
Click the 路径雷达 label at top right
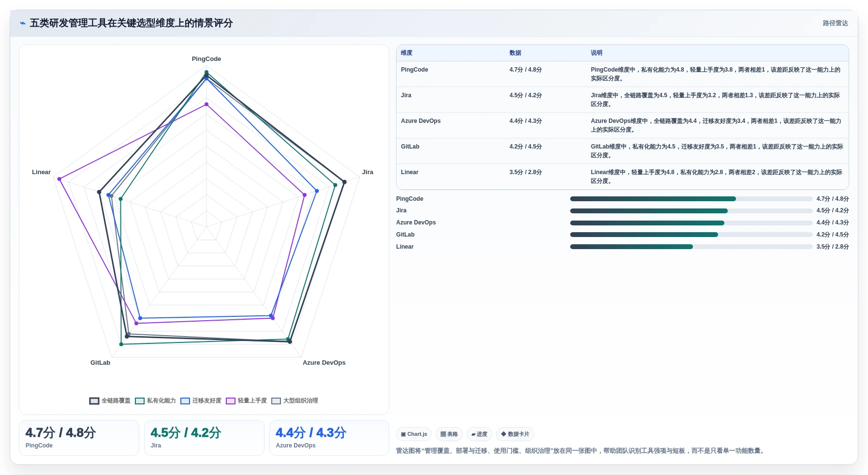835,23
